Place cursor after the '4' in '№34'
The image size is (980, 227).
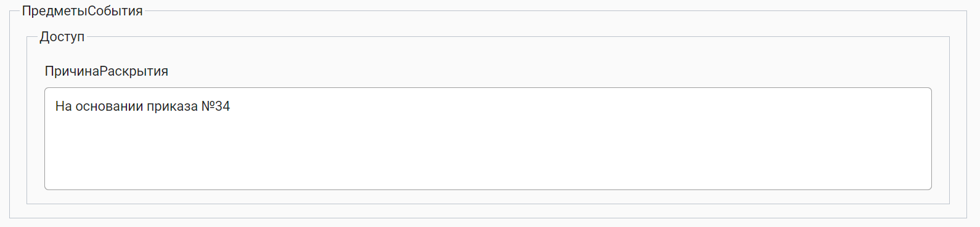tap(231, 106)
